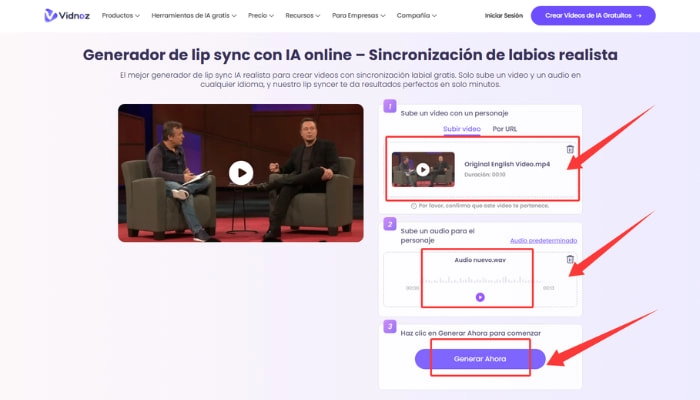Play the uploaded video thumbnail preview
The height and width of the screenshot is (400, 700).
tap(423, 170)
